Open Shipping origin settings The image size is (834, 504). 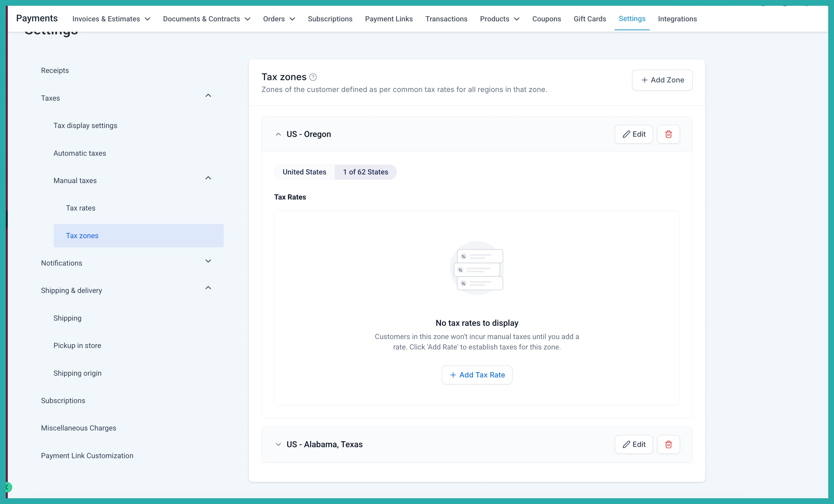click(x=77, y=373)
